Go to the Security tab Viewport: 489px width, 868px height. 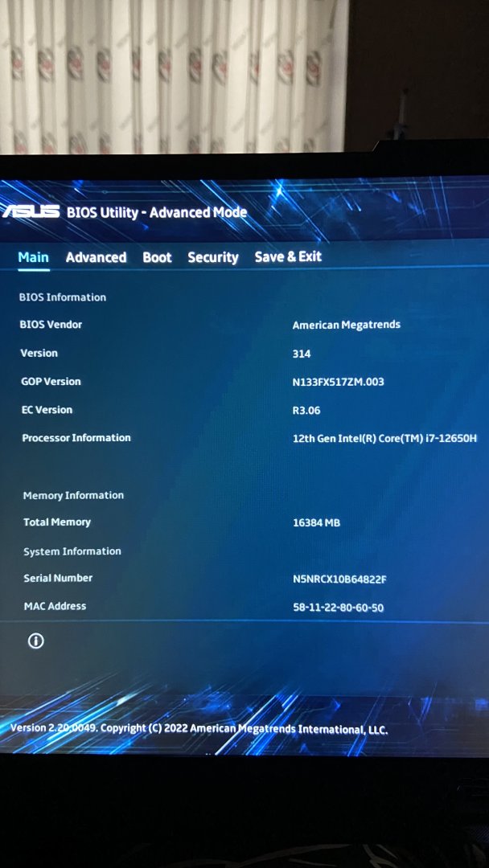[x=213, y=257]
